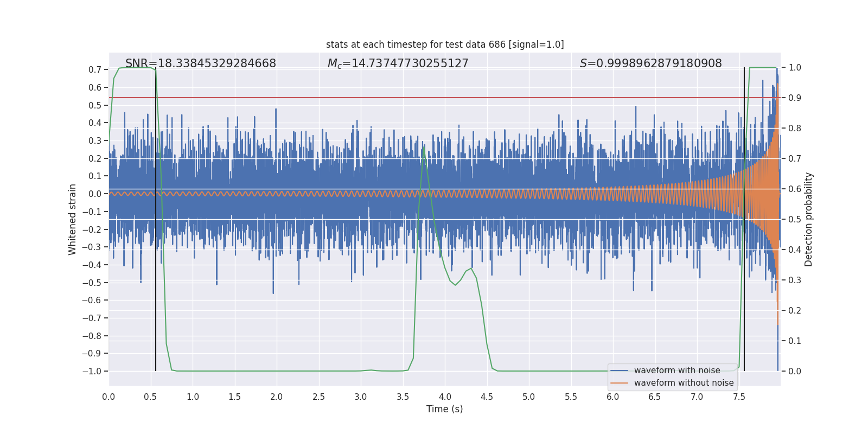This screenshot has height=434, width=868.
Task: Select the 0.3 tick on the Detection probability axis
Action: point(795,280)
